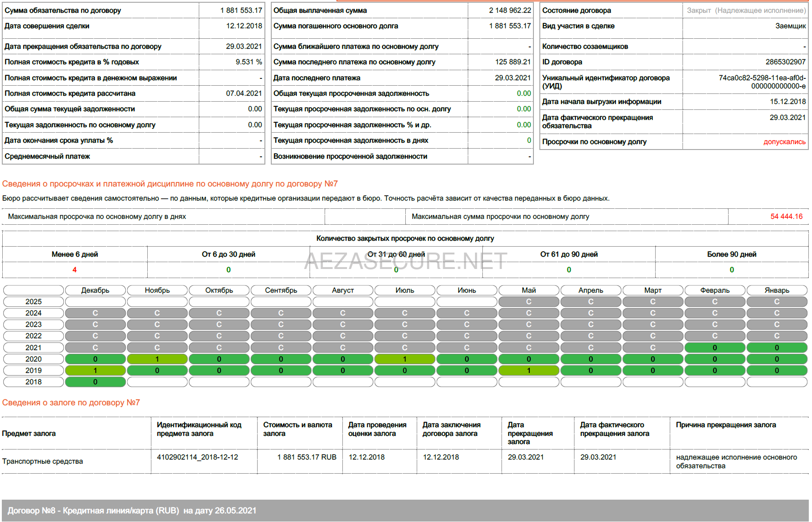Screen dimensions: 812x522
Task: Select the zero count under 'Более 90 дней'
Action: point(732,270)
